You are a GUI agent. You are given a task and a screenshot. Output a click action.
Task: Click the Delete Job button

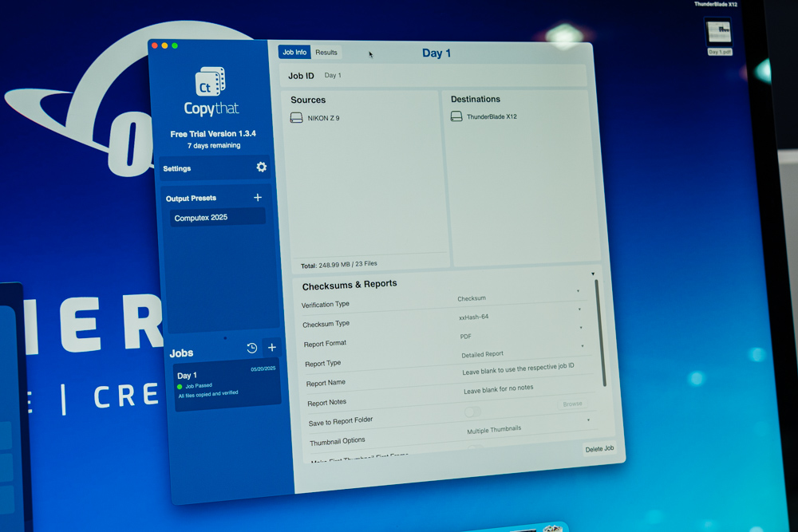click(599, 448)
